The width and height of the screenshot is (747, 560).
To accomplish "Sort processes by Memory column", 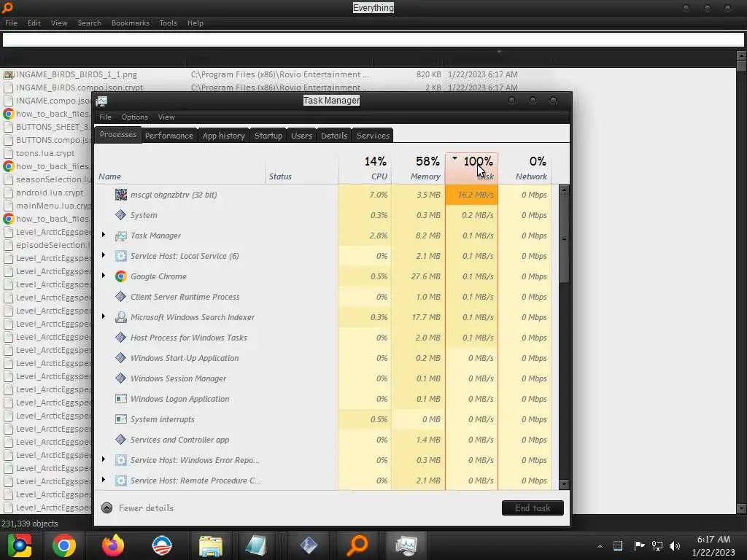I will point(418,168).
